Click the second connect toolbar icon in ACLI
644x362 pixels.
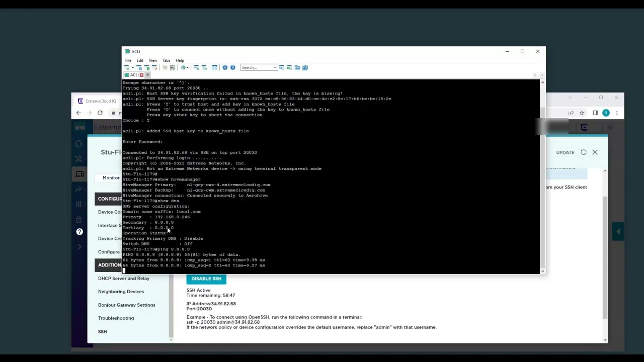pyautogui.click(x=139, y=67)
